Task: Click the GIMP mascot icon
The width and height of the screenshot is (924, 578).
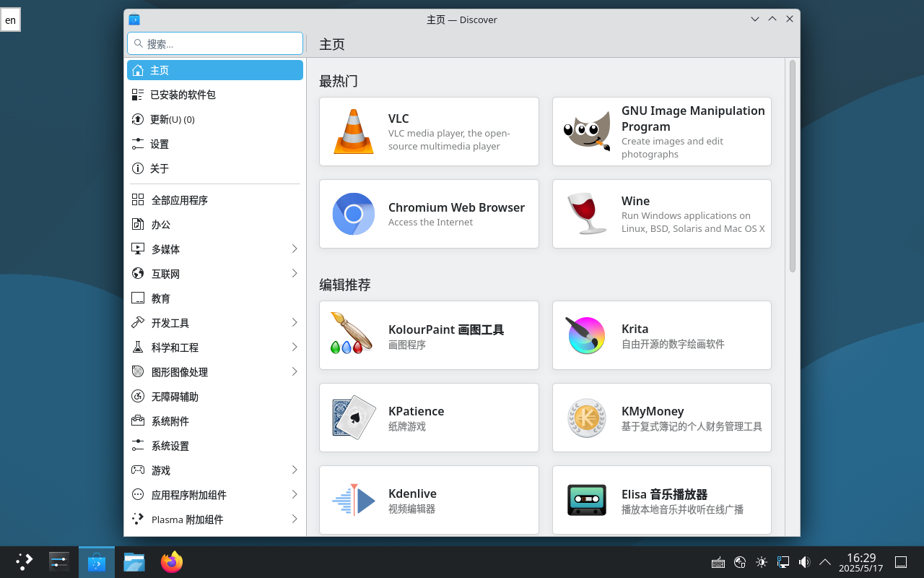Action: click(587, 131)
